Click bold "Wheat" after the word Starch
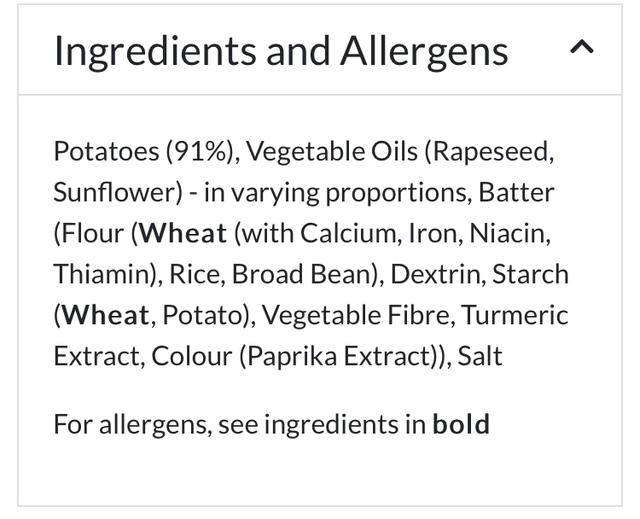This screenshot has width=640, height=519. pyautogui.click(x=105, y=315)
